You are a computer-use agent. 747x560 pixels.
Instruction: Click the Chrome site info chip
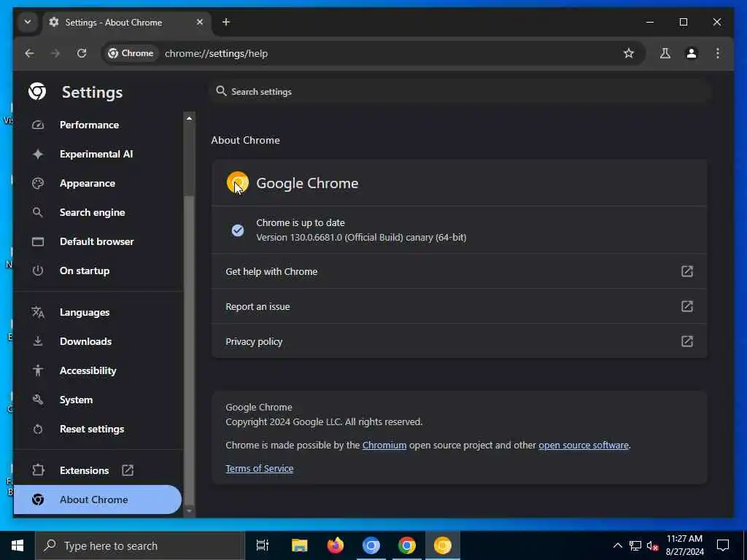[x=131, y=53]
